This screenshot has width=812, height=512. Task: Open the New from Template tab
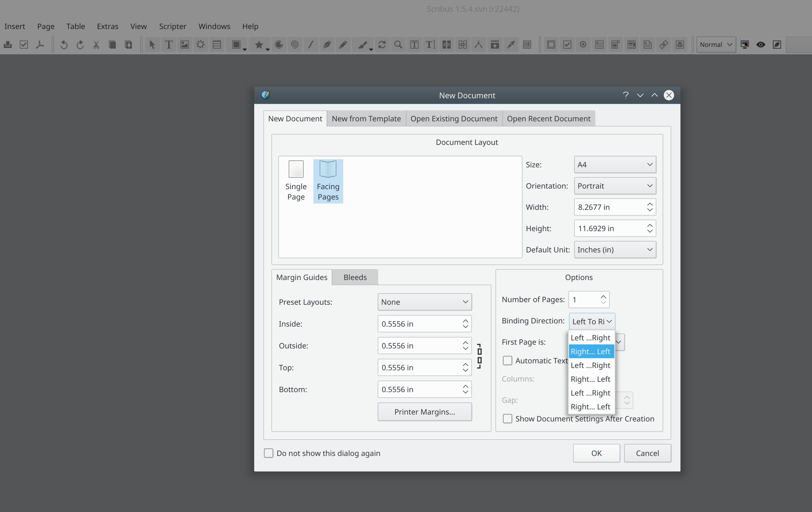(x=366, y=118)
